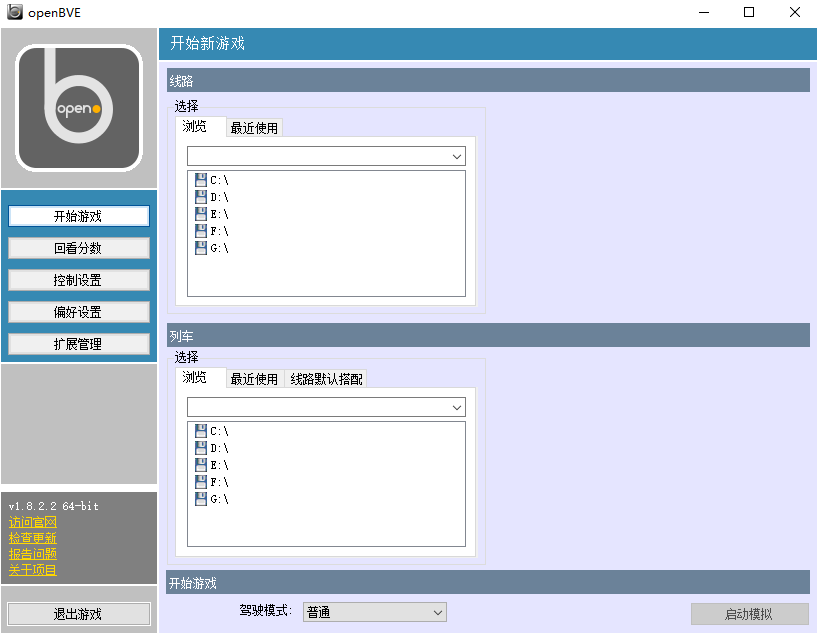
Task: Follow the 检查更新 link
Action: click(x=33, y=538)
